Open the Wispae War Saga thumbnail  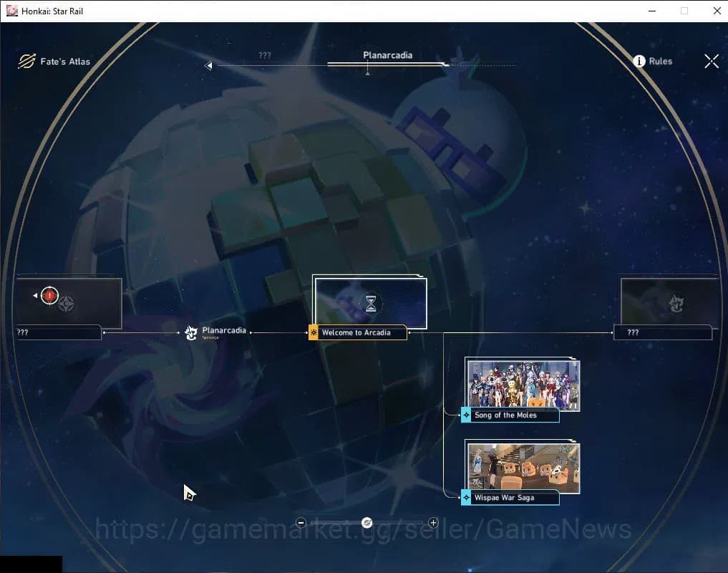(523, 467)
